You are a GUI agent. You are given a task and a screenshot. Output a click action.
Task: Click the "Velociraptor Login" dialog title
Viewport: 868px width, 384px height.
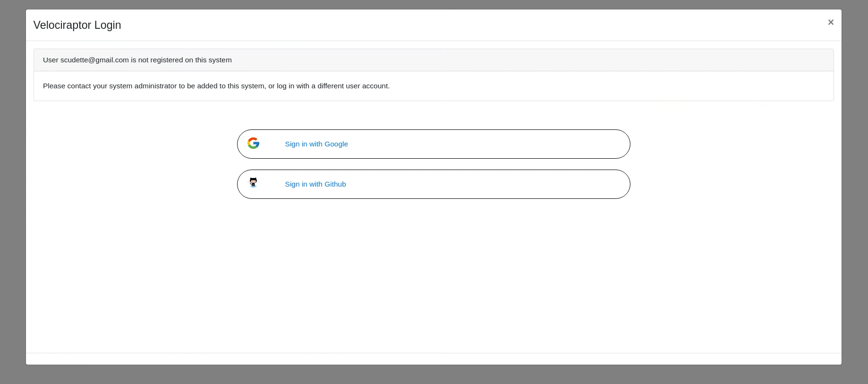77,25
